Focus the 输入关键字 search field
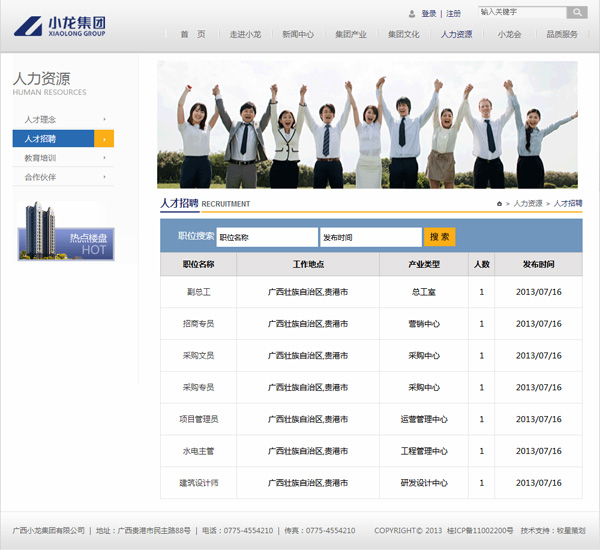This screenshot has height=550, width=600. point(522,12)
